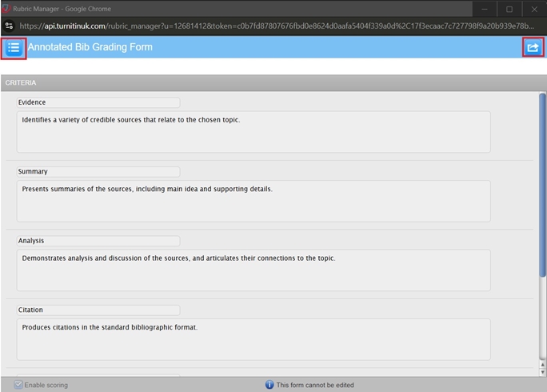The image size is (547, 392).
Task: Click the Analysis description text box
Action: coord(254,270)
